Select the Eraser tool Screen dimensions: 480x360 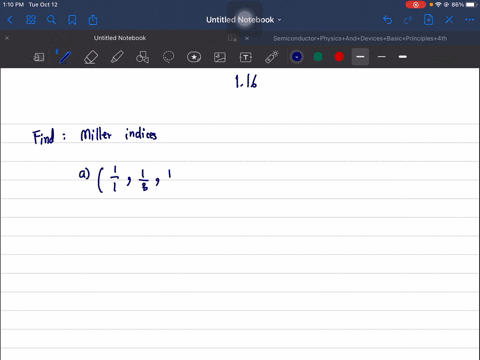point(91,57)
